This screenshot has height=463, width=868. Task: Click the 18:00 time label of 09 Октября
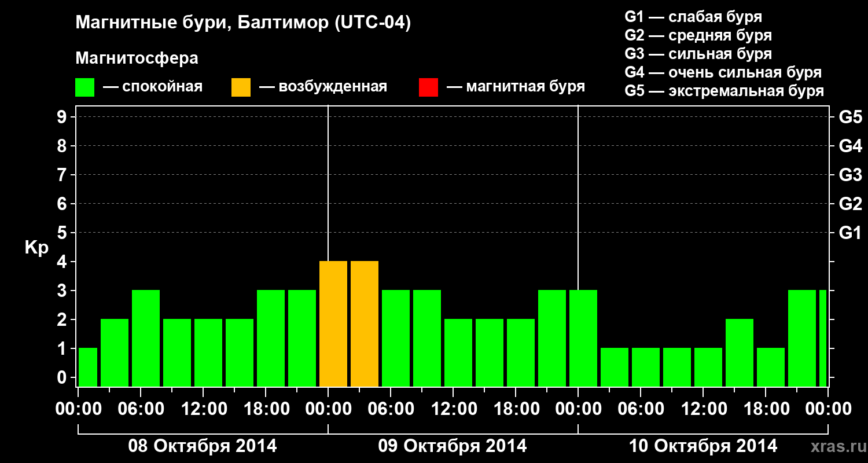click(516, 409)
